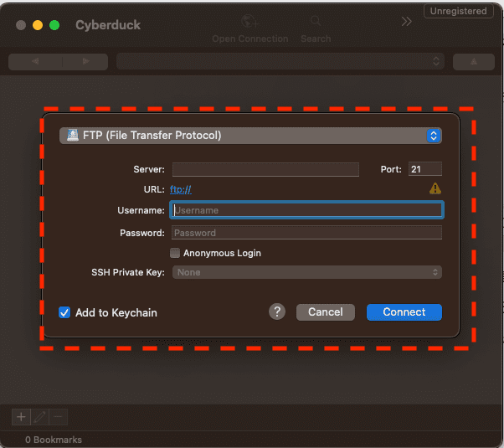504x448 pixels.
Task: Open the path dropdown in browser bar
Action: click(x=280, y=61)
